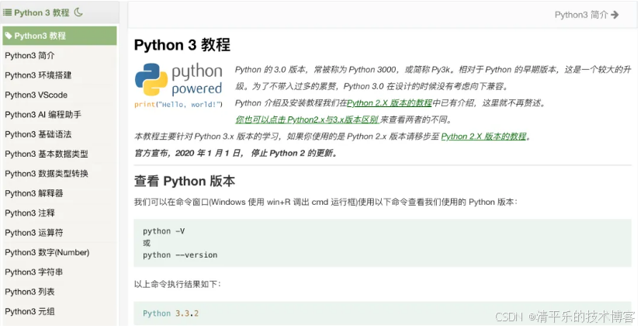This screenshot has width=644, height=329.
Task: Open the Python2.x与3.x版本区别 link
Action: click(306, 120)
